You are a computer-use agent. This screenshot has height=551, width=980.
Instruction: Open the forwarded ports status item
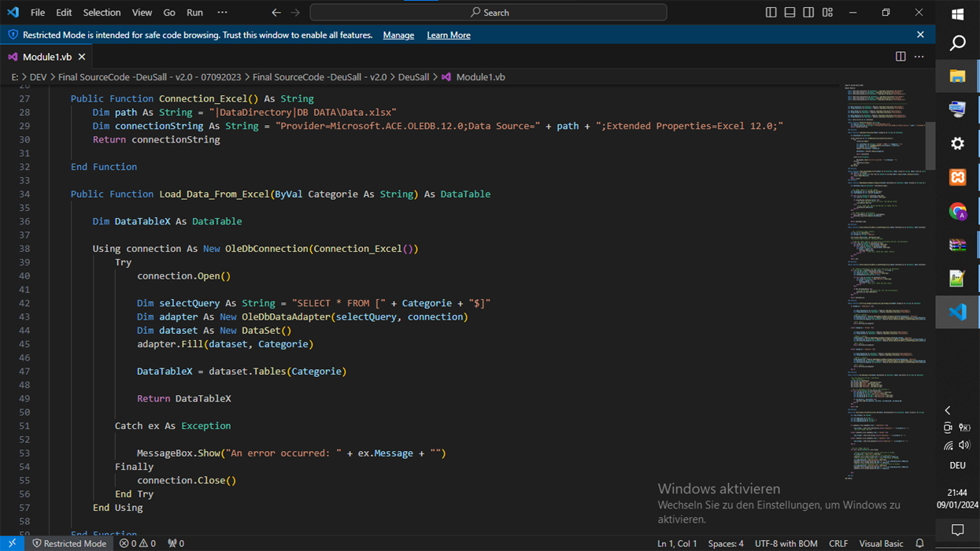(x=176, y=543)
